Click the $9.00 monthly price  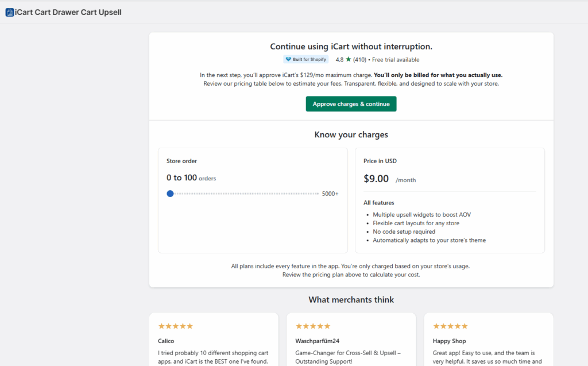click(376, 179)
